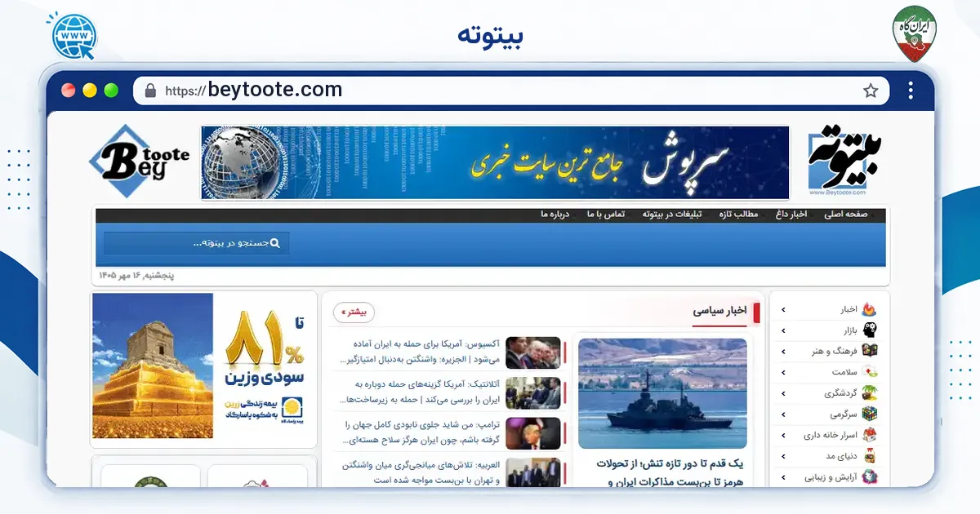
Task: Click the padlock icon in address bar
Action: pyautogui.click(x=150, y=91)
